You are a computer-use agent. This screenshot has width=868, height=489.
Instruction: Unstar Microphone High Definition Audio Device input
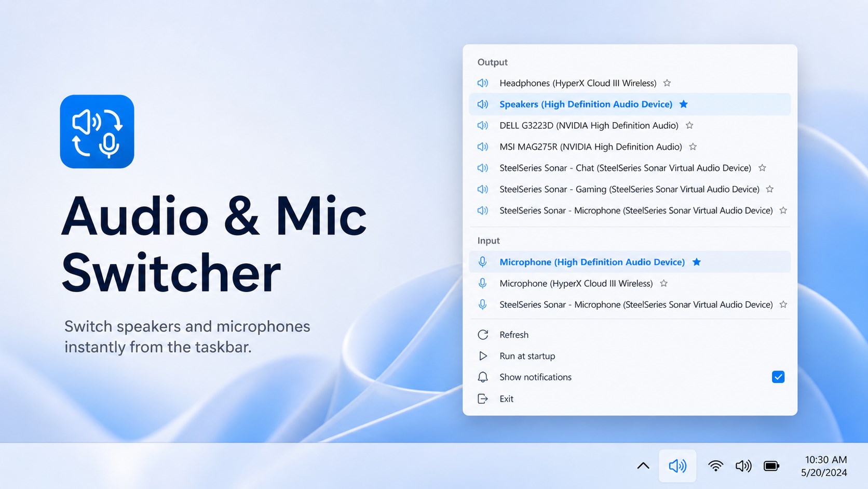697,262
